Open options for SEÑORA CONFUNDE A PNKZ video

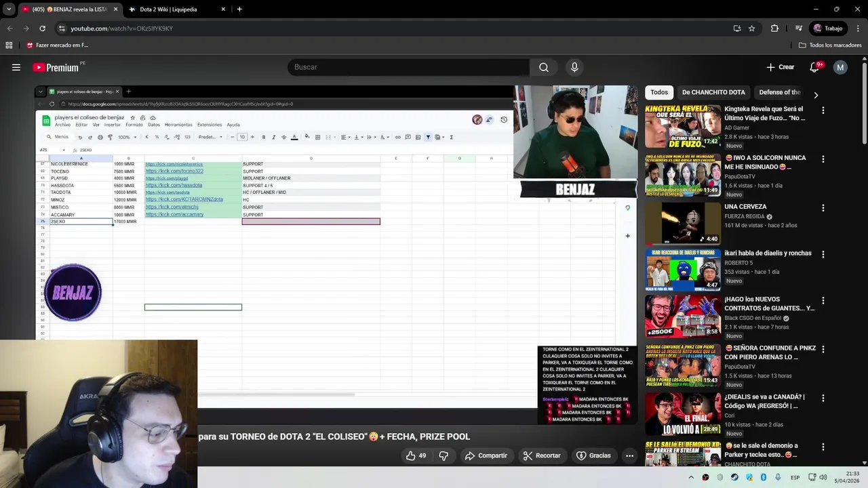[823, 349]
